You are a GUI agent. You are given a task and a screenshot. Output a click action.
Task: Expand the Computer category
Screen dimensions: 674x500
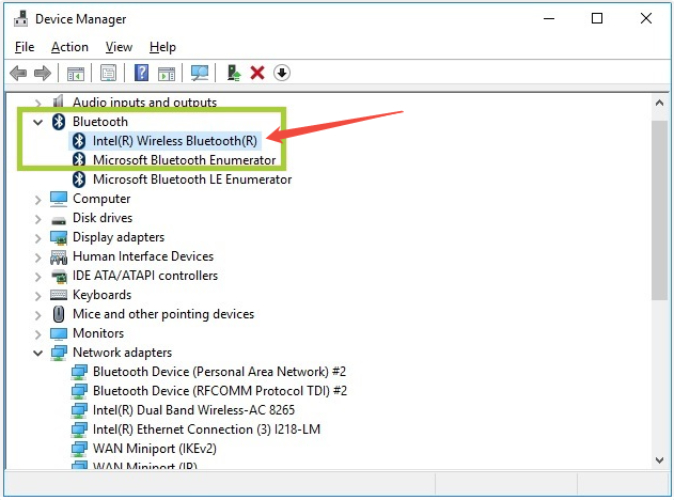38,200
